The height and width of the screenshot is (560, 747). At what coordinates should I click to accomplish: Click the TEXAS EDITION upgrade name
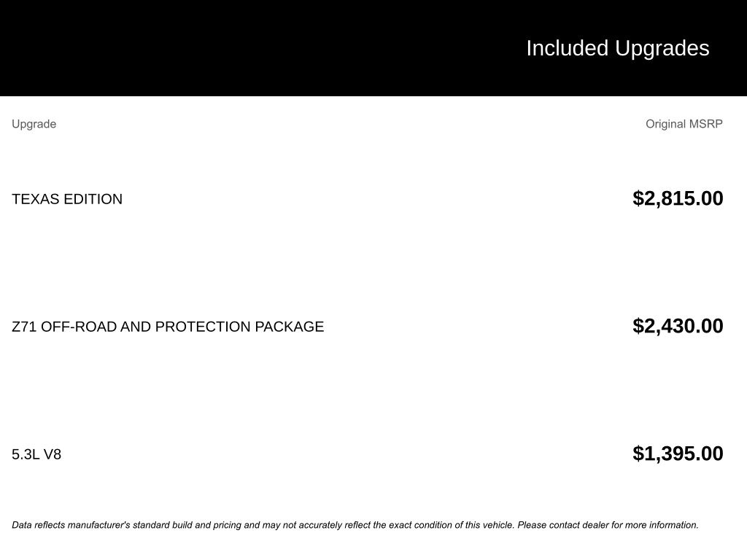tap(67, 199)
